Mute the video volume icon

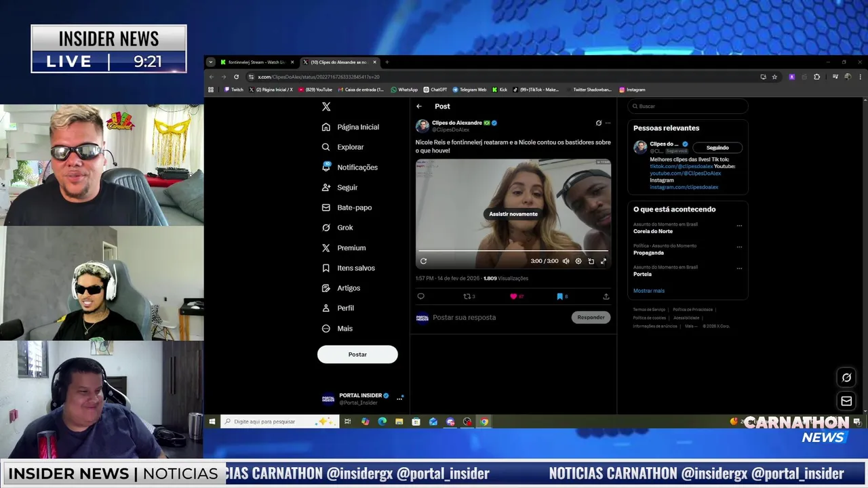pyautogui.click(x=566, y=261)
